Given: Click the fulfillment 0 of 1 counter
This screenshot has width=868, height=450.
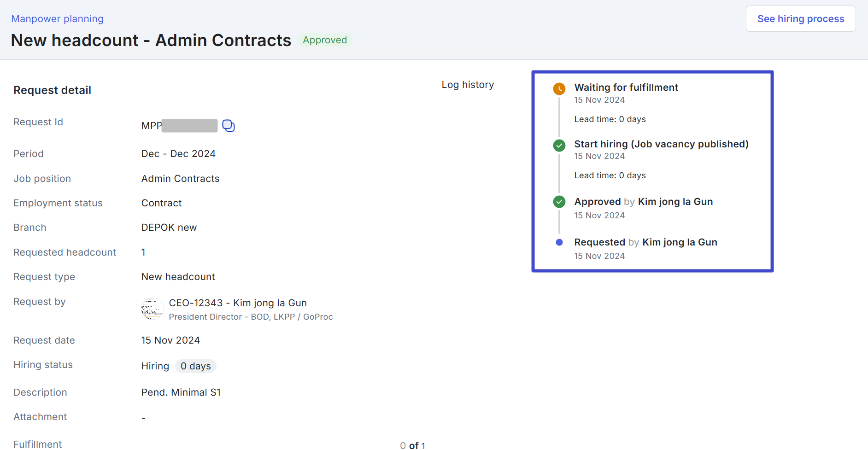Looking at the screenshot, I should (412, 445).
